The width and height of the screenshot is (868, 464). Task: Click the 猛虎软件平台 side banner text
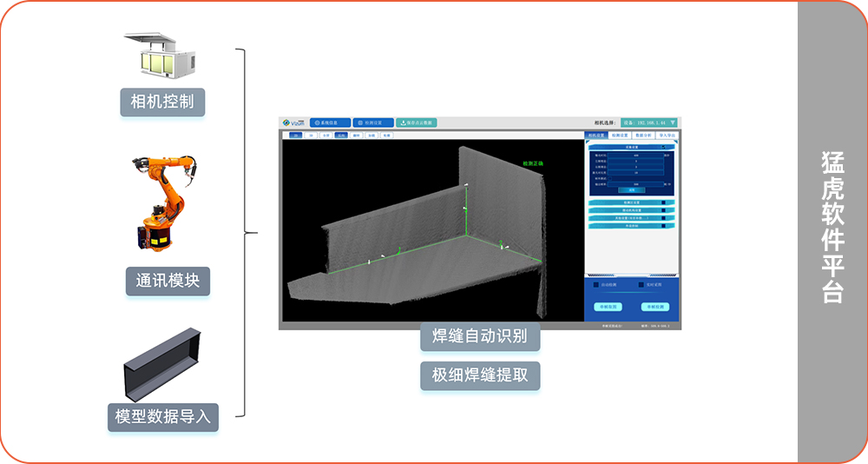pos(832,228)
